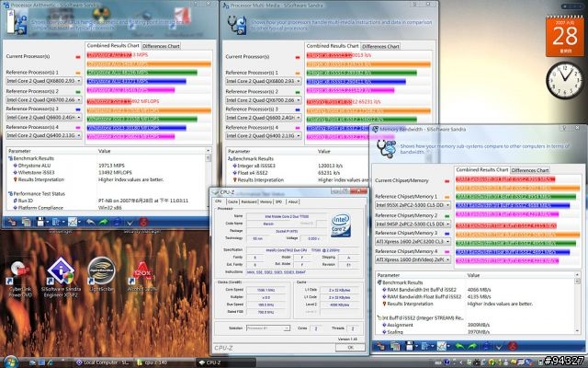The width and height of the screenshot is (588, 368).
Task: Open SiSoftware Sandra Engineer desktop shortcut
Action: pos(62,277)
